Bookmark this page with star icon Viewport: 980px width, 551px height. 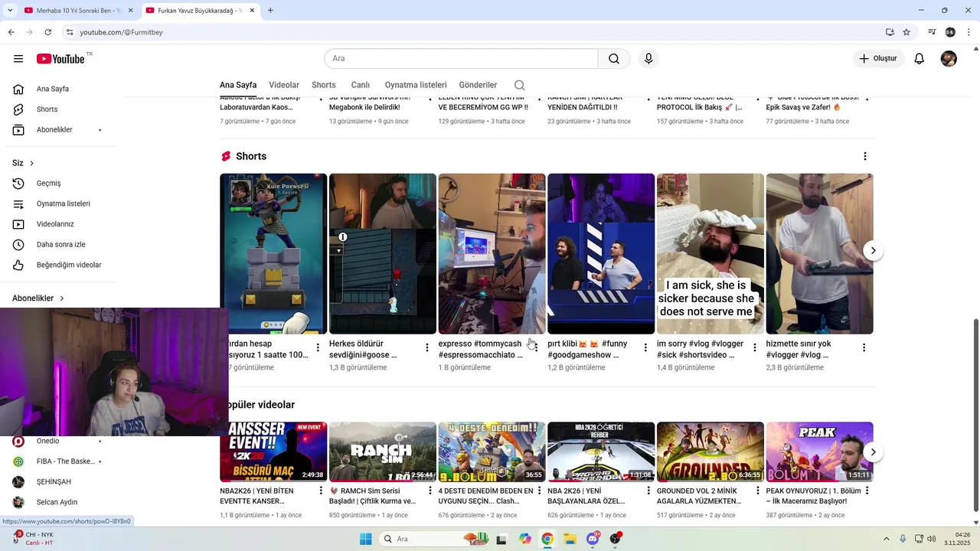point(906,32)
